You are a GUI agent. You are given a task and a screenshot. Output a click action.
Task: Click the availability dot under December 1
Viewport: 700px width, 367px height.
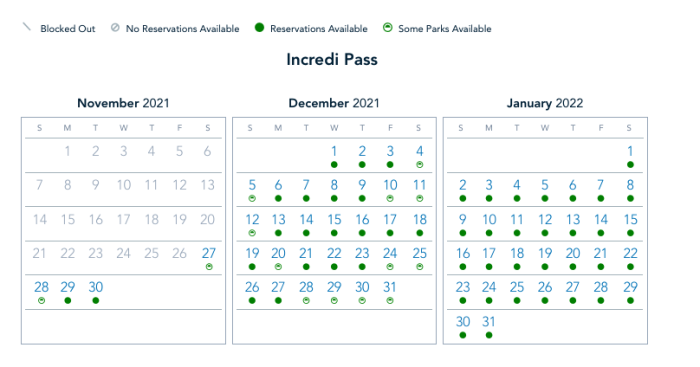point(334,165)
